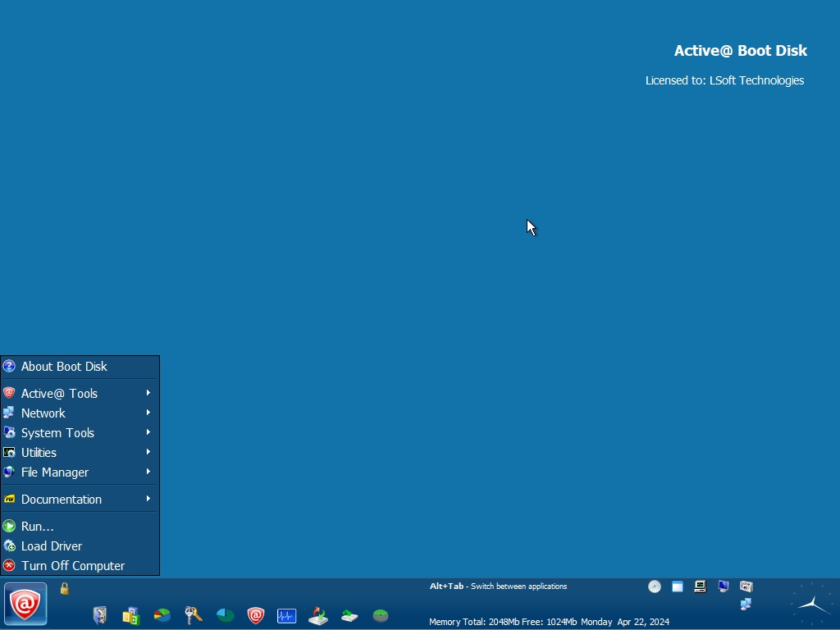Click the gold padlock icon
This screenshot has height=630, width=840.
65,588
